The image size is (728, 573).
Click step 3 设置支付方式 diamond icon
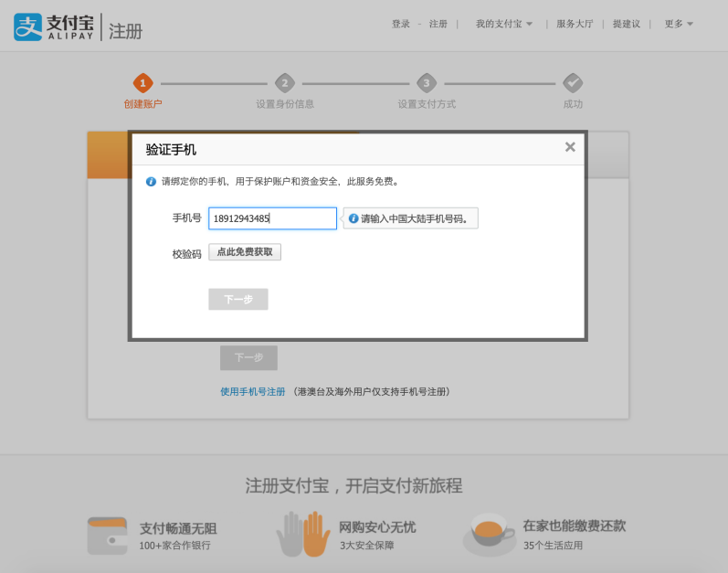427,83
